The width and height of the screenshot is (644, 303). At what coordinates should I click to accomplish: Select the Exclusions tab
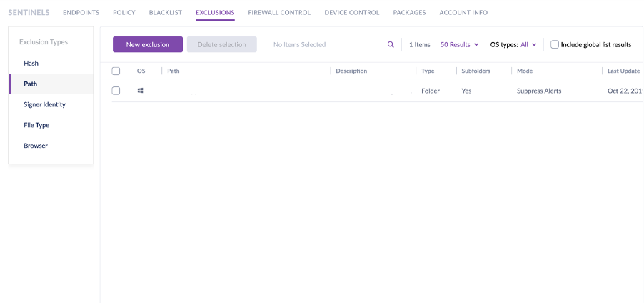pos(215,12)
